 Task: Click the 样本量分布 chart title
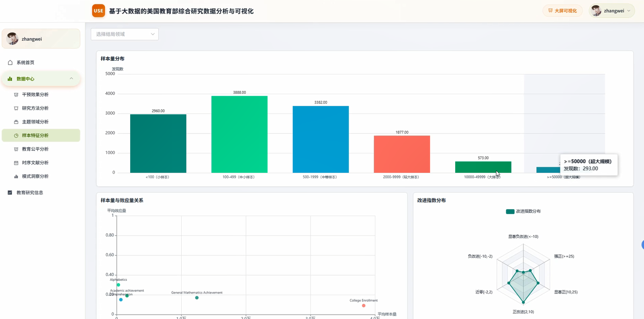[112, 59]
